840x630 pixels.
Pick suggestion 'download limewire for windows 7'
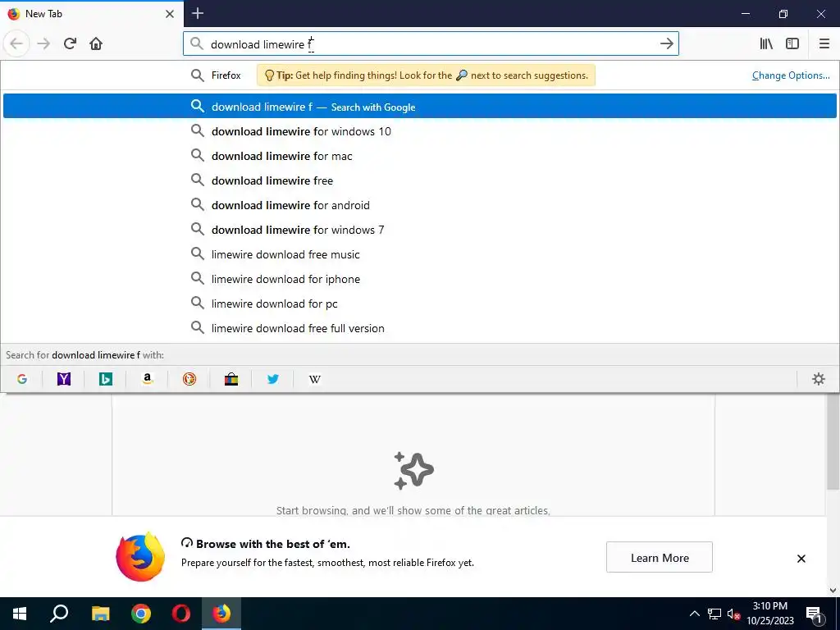pos(419,230)
